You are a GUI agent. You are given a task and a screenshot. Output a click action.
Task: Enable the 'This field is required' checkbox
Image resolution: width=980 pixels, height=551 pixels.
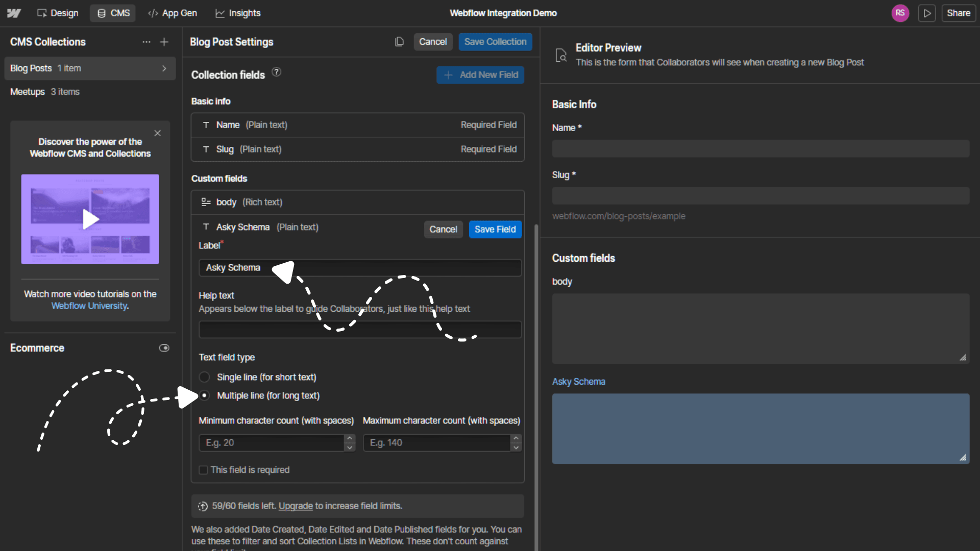point(203,470)
